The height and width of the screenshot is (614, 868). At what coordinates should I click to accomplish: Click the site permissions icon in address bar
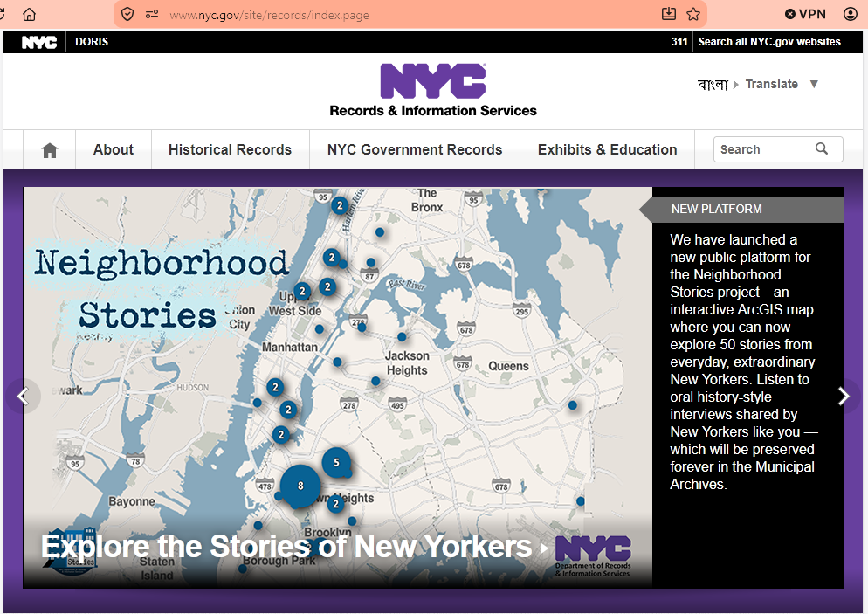(x=152, y=14)
